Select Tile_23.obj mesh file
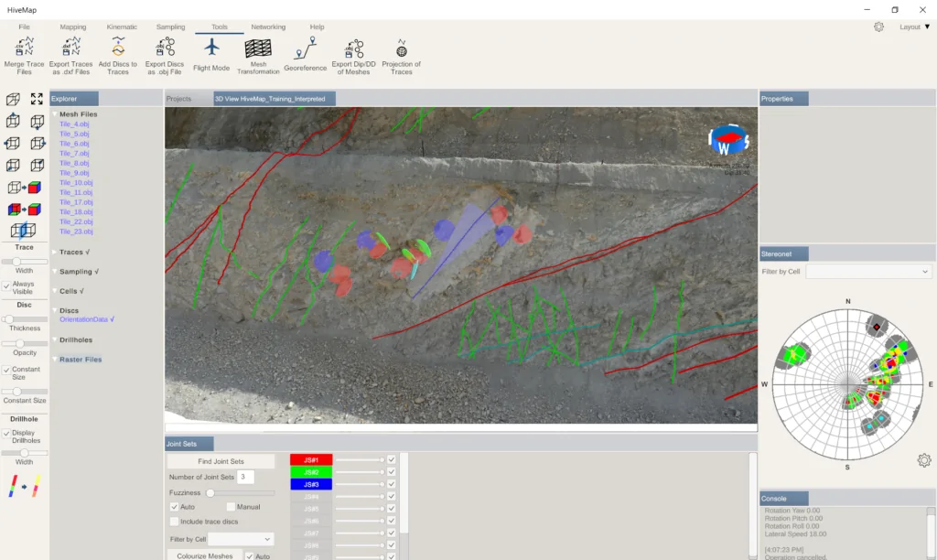 point(76,232)
